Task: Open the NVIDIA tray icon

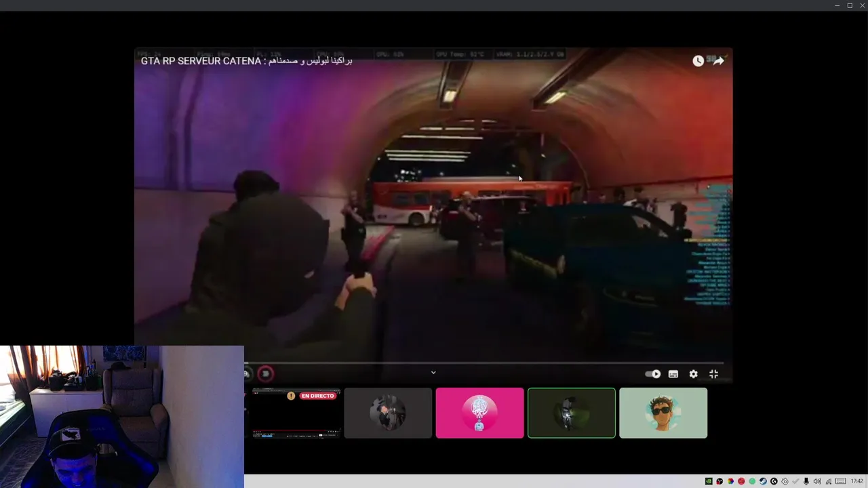Action: [x=709, y=481]
